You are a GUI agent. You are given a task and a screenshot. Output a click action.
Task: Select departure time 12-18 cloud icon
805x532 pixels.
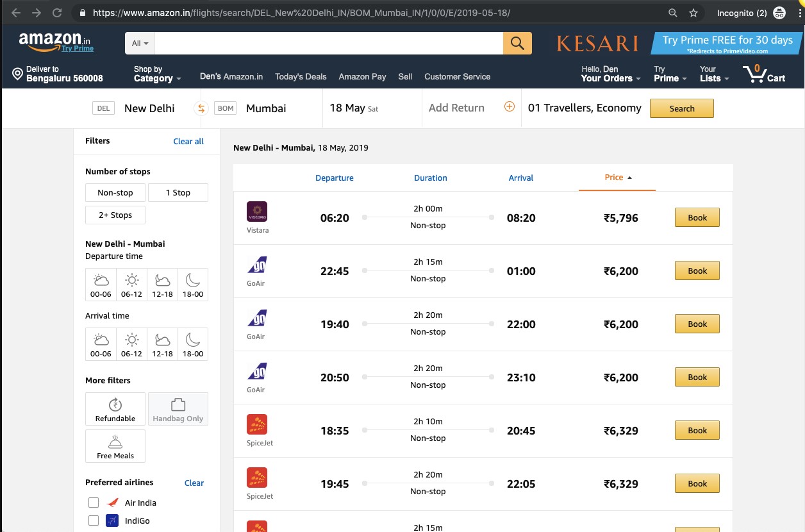tap(163, 285)
